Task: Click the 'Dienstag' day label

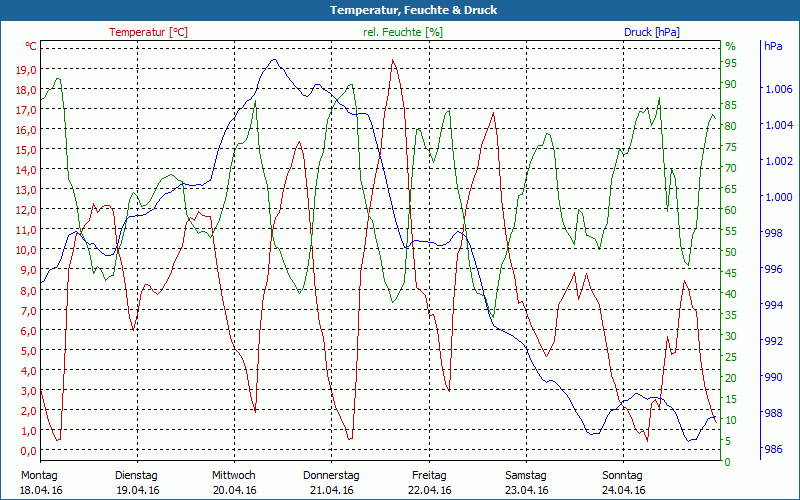Action: pos(136,475)
